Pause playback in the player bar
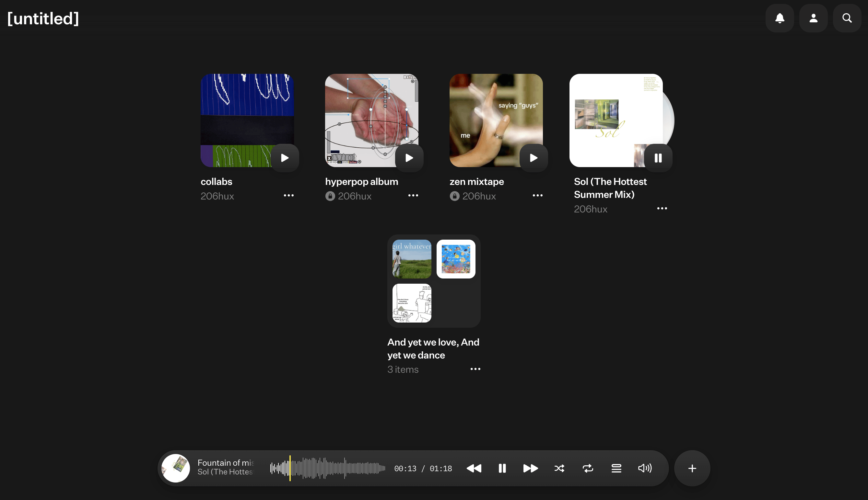Viewport: 868px width, 500px height. point(502,468)
